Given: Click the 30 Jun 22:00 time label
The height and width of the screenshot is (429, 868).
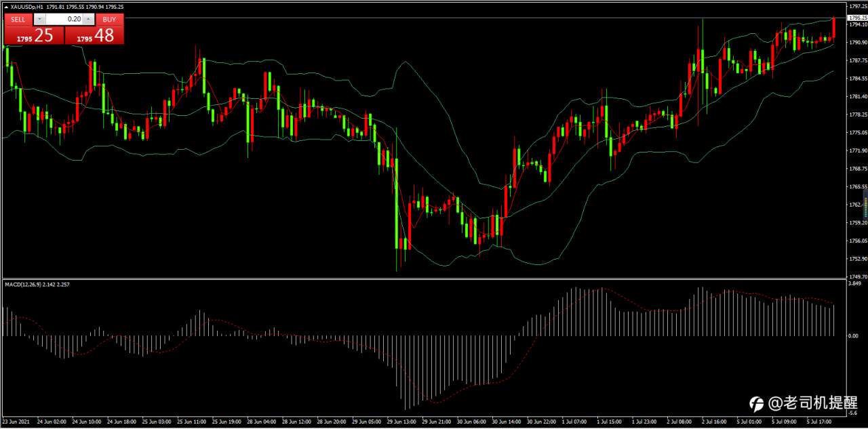Looking at the screenshot, I should click(542, 422).
